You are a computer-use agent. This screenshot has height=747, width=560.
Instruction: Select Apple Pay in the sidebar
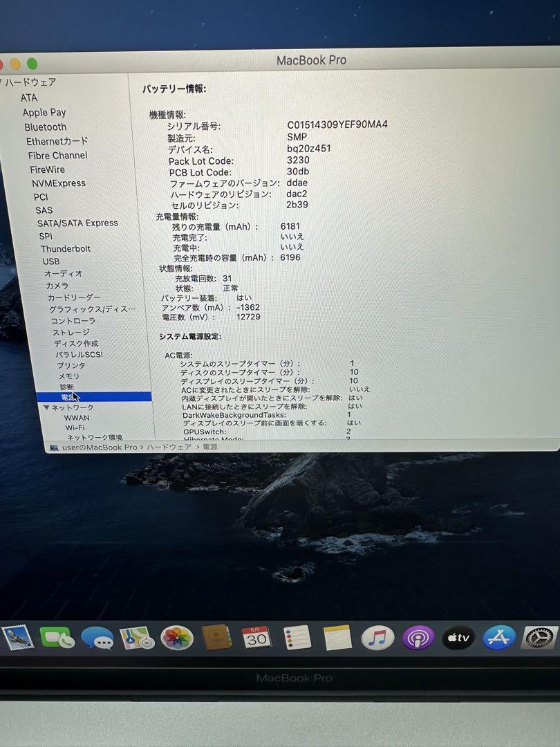pyautogui.click(x=44, y=113)
